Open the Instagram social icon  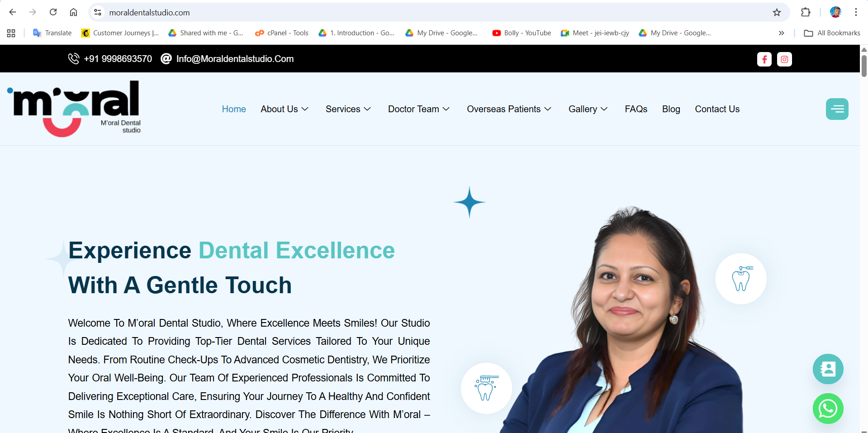(784, 59)
